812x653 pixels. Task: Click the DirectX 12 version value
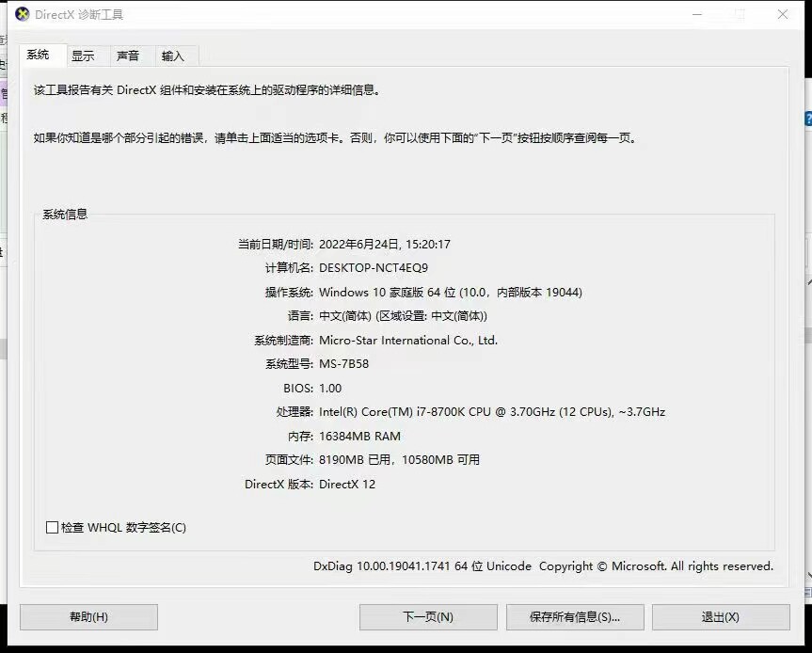click(347, 485)
